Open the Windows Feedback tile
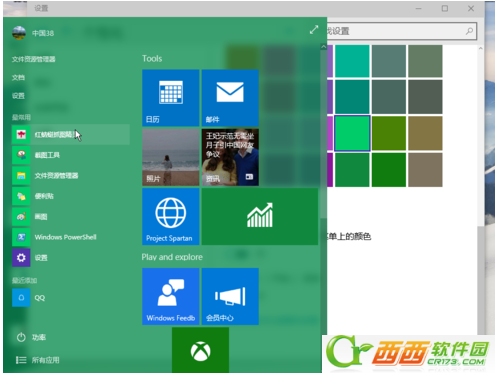The image size is (495, 373). tap(171, 296)
